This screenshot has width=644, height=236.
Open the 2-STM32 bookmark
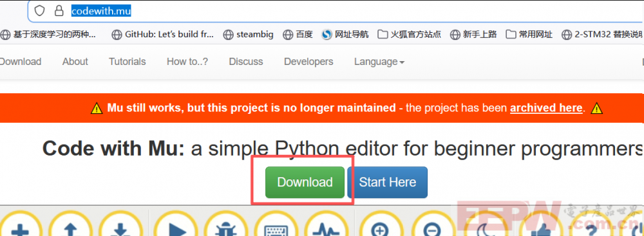coord(603,35)
